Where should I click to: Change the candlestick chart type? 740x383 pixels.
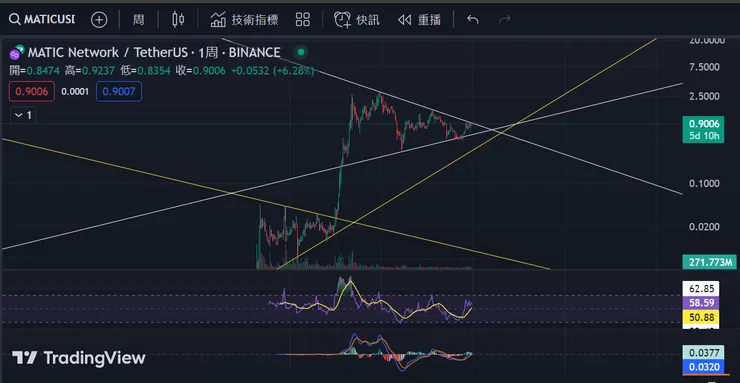coord(178,20)
